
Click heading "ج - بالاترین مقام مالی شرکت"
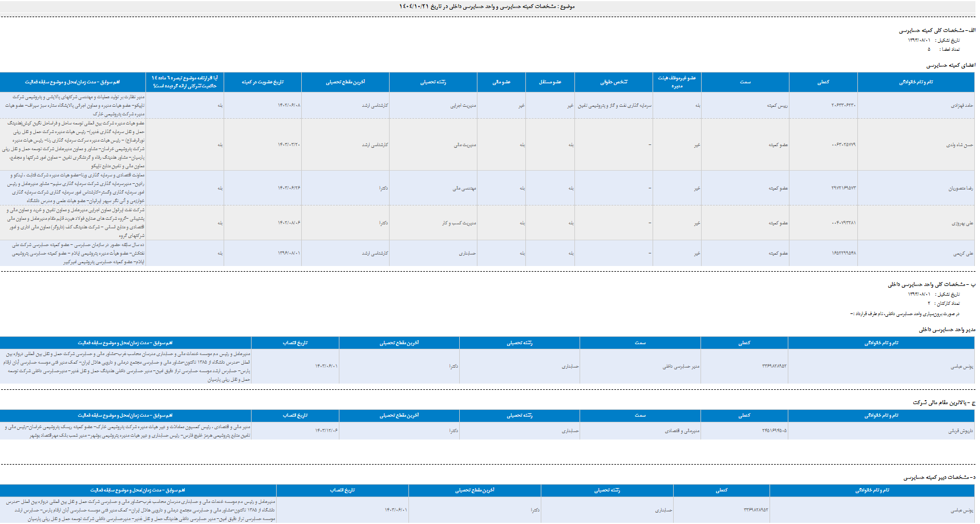[x=943, y=403]
